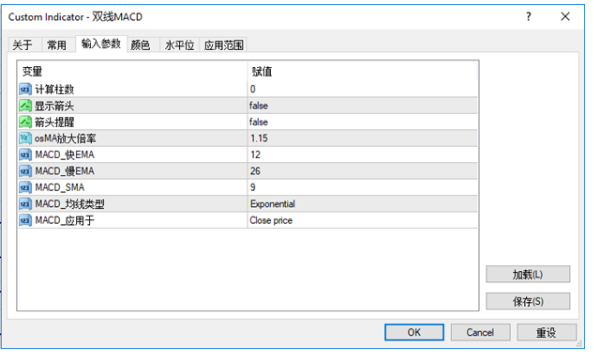Select the 显示箭头 variable name
The image size is (594, 360).
54,106
